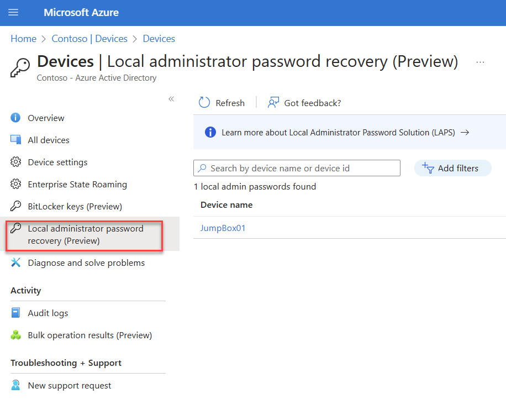The height and width of the screenshot is (420, 506).
Task: Open Device settings from sidebar
Action: [x=57, y=162]
